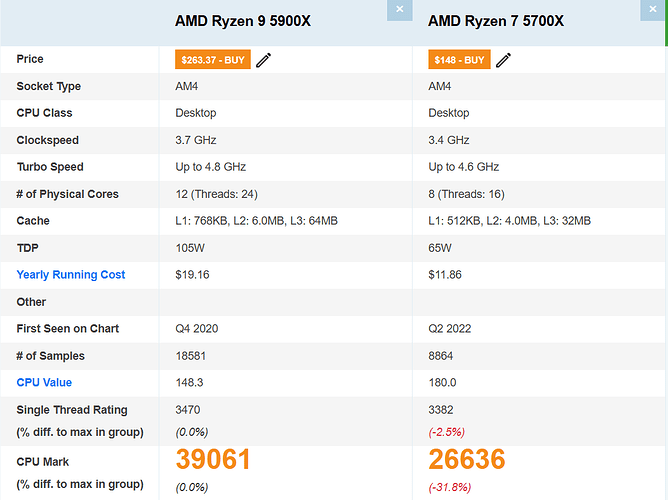Click the Single Thread Rating label
This screenshot has height=500, width=668.
pos(72,410)
